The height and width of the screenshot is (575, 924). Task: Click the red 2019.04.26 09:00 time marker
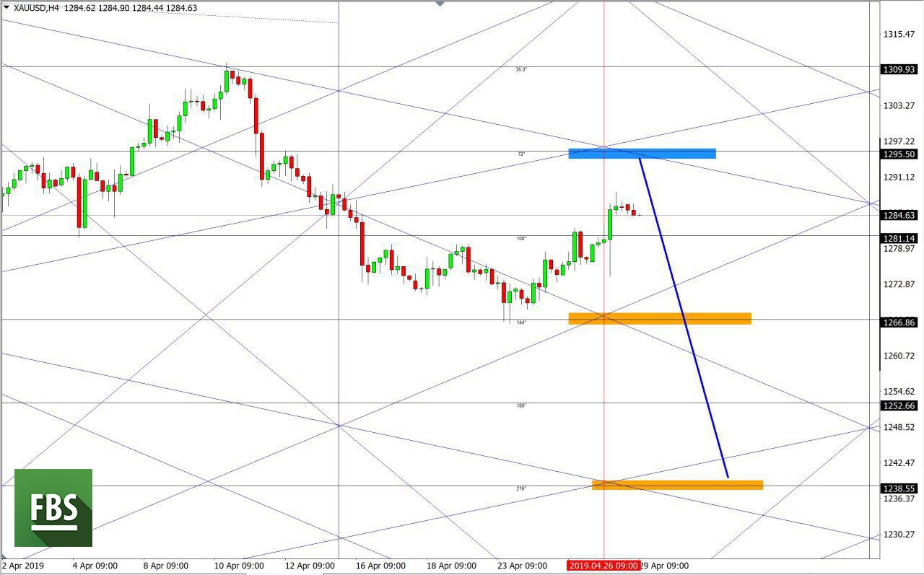[x=603, y=566]
